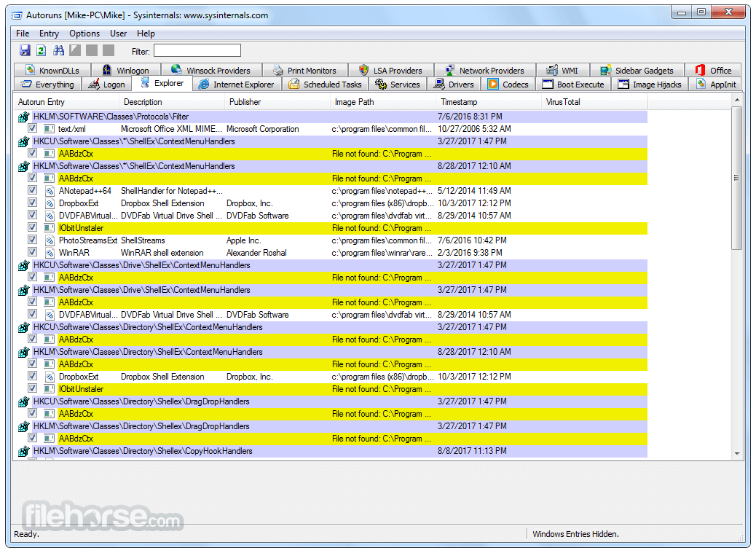
Task: Click the scrollbar down arrow
Action: coord(736,453)
